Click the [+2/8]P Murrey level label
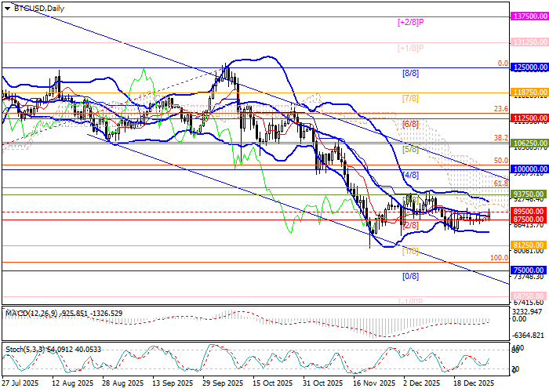 click(411, 22)
